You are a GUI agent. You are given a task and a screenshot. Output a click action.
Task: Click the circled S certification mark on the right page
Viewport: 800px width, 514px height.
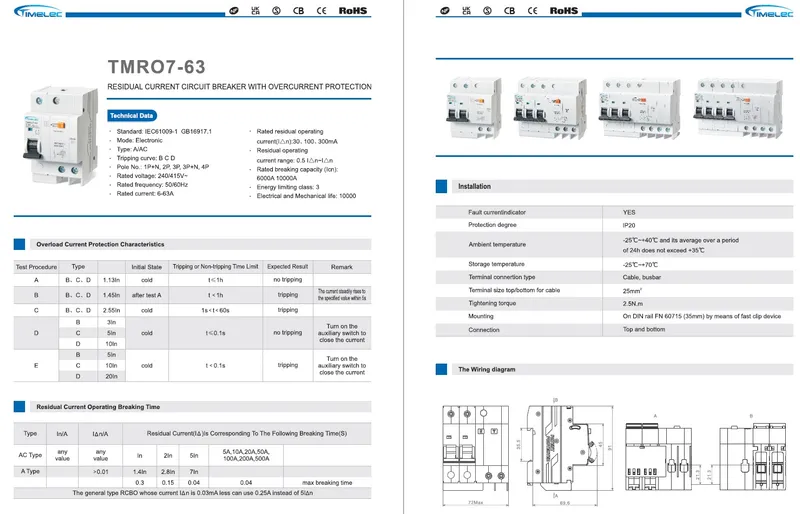coord(487,10)
